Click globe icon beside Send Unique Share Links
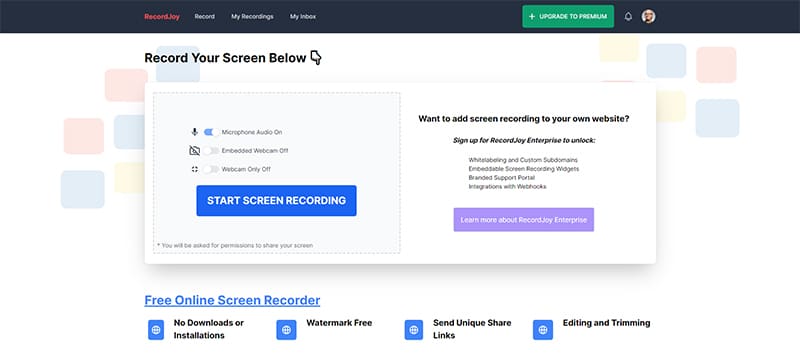Screen dimensions: 800x364 [x=414, y=330]
